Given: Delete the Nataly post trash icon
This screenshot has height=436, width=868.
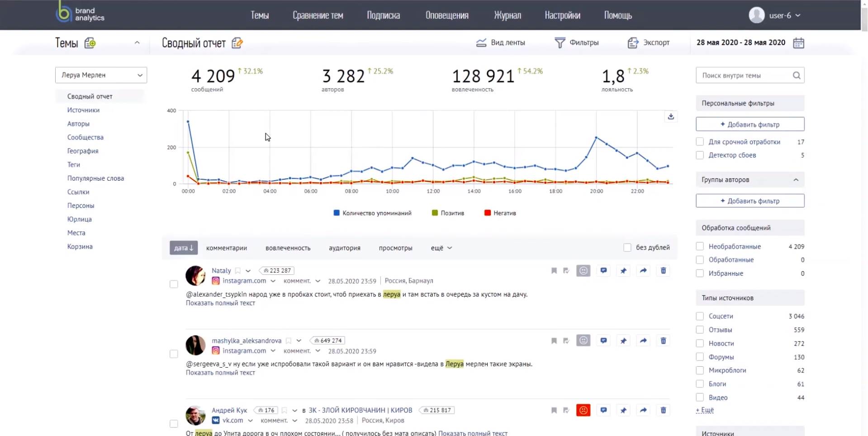Looking at the screenshot, I should click(663, 271).
